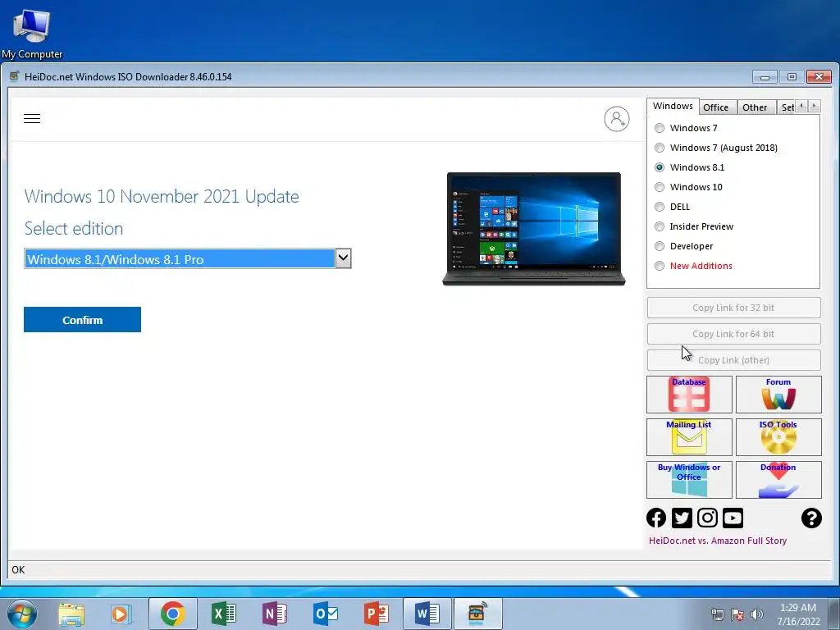
Task: Open the Facebook icon
Action: click(x=656, y=518)
